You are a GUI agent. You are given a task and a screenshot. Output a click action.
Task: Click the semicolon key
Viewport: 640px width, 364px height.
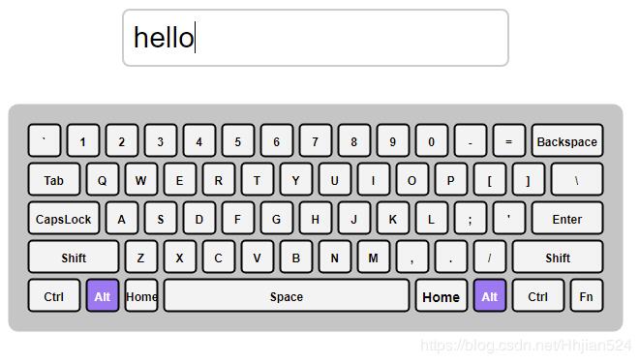[471, 219]
